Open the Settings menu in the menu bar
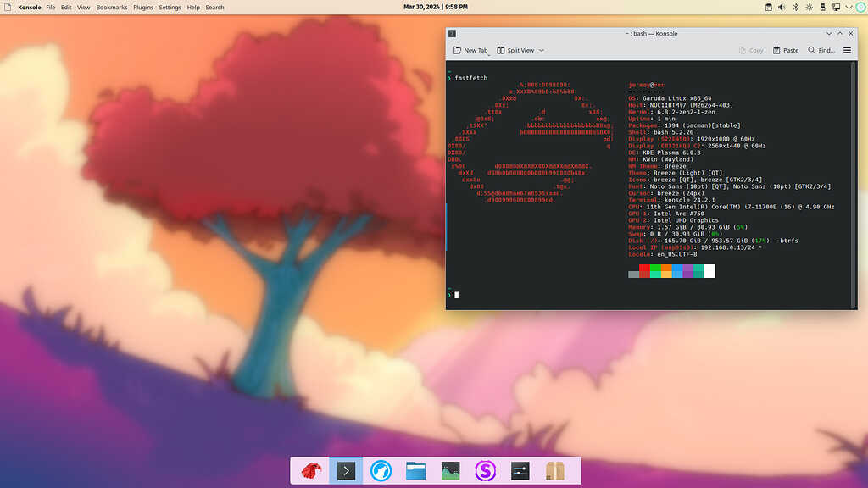 click(x=169, y=7)
